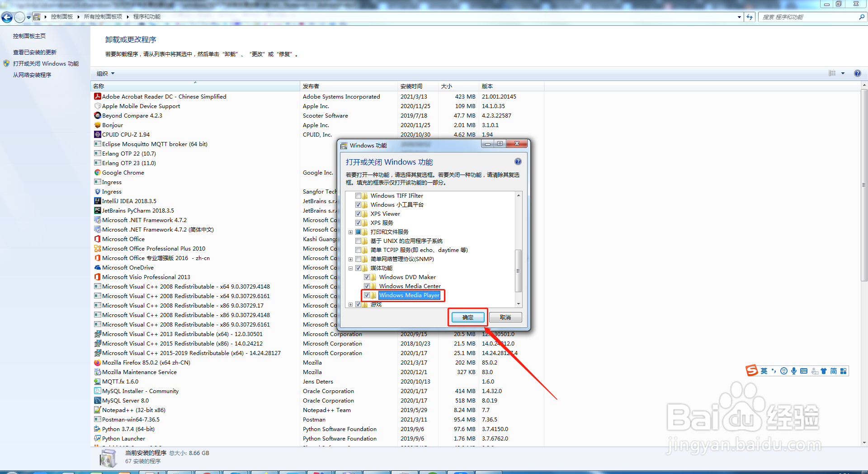Expand the 控制面板 breadcrumb arrow
Viewport: 868px width, 474px height.
pyautogui.click(x=78, y=17)
